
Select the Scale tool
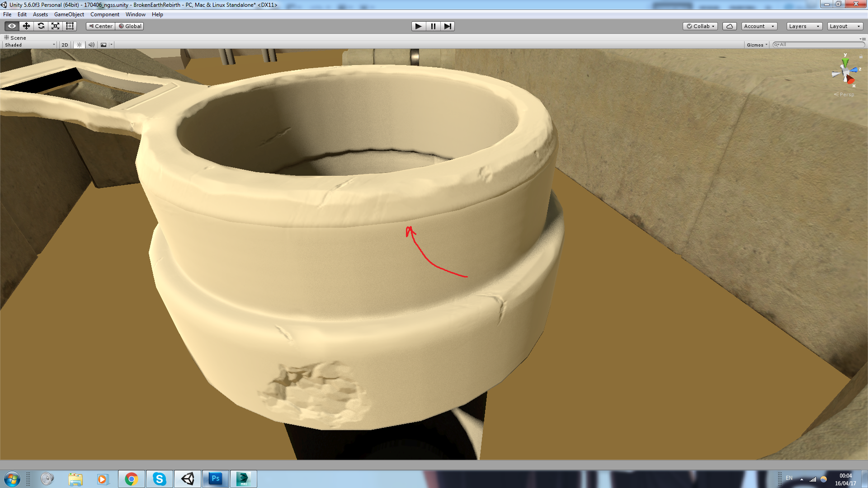tap(55, 26)
